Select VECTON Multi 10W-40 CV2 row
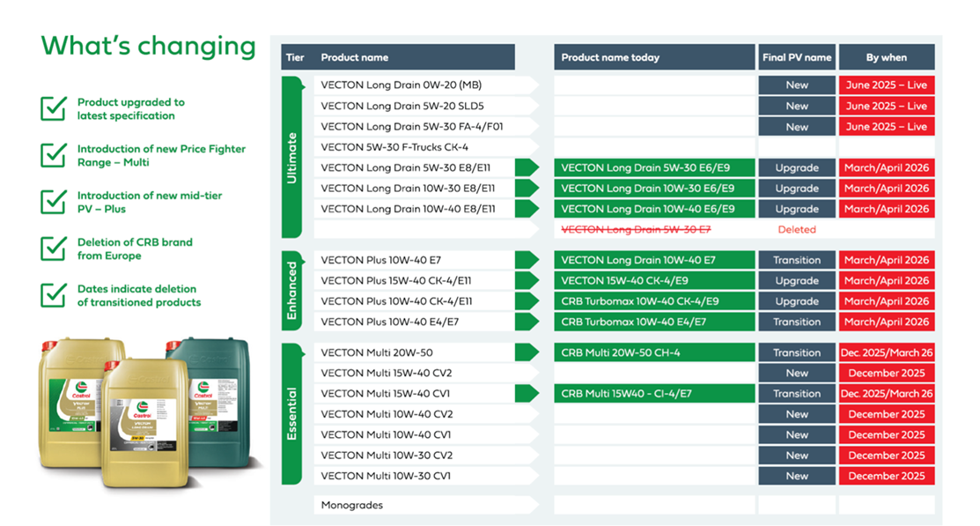 426,414
